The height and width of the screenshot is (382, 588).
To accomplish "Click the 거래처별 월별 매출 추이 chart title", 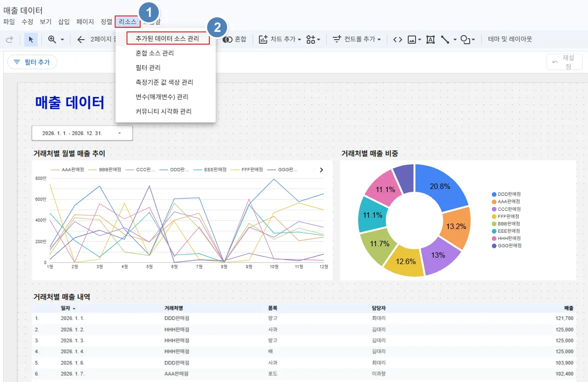I will (69, 154).
